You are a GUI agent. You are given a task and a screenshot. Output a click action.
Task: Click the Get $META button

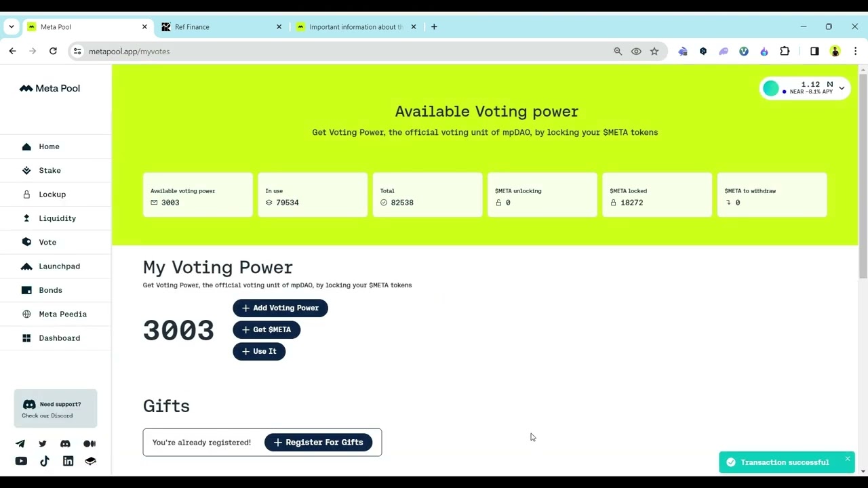point(267,329)
